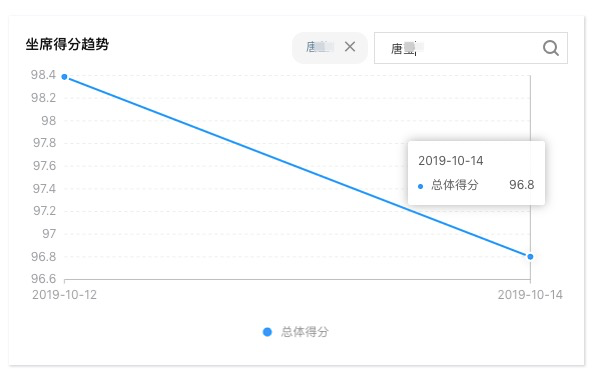Focus the agent name search field
The width and height of the screenshot is (595, 376).
point(471,48)
